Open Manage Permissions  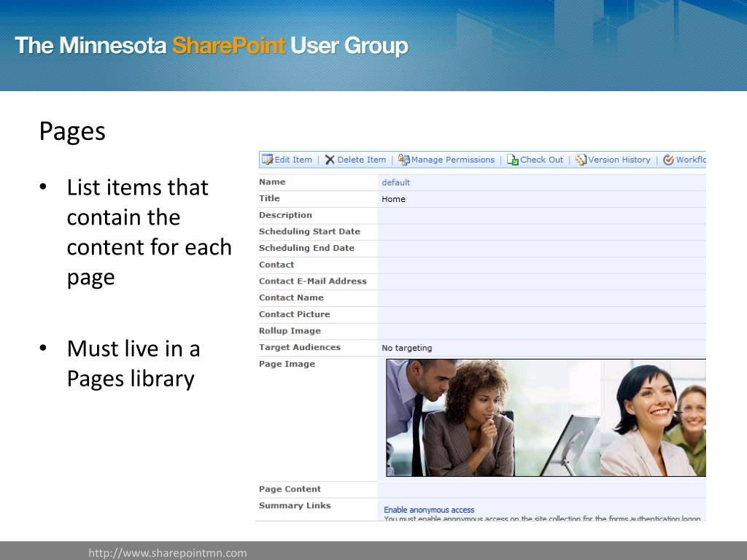453,160
